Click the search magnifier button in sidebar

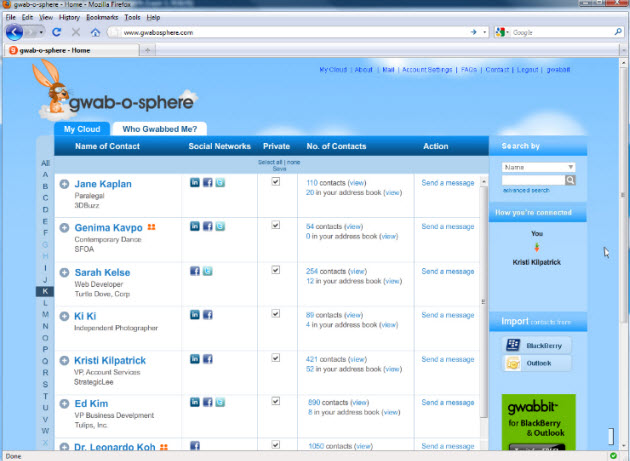click(570, 180)
